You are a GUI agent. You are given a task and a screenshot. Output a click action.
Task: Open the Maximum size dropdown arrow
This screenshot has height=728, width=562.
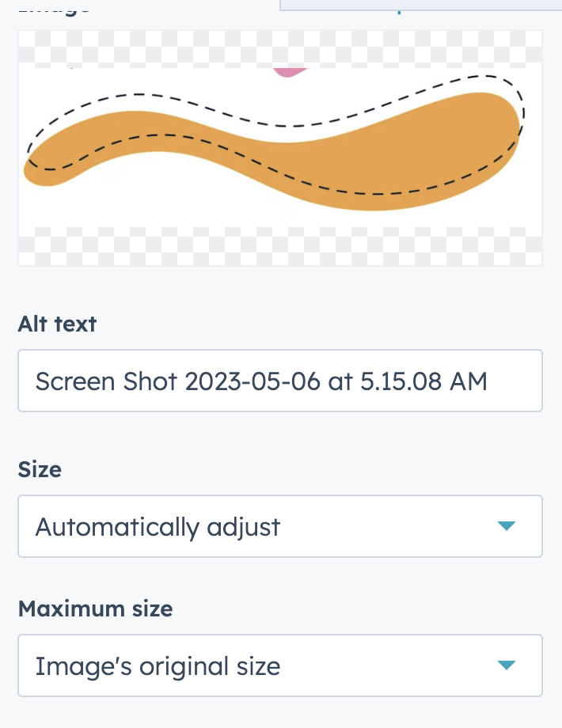click(x=507, y=665)
